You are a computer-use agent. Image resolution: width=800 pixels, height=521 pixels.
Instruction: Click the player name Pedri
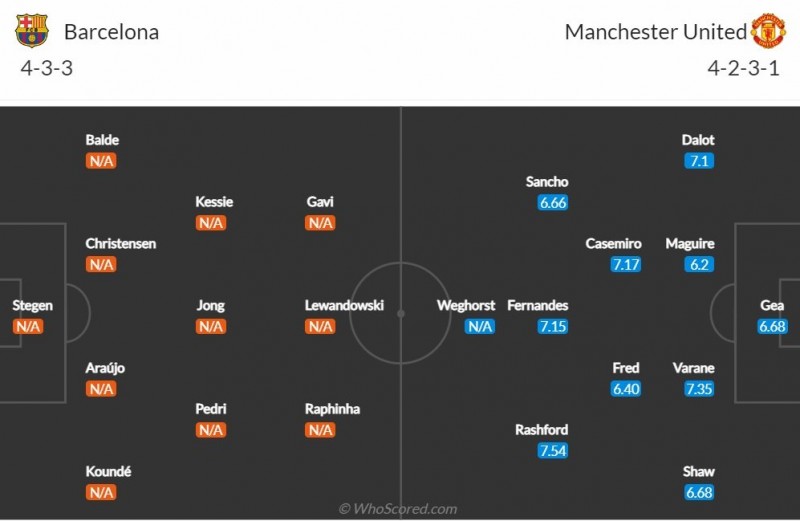[x=211, y=409]
